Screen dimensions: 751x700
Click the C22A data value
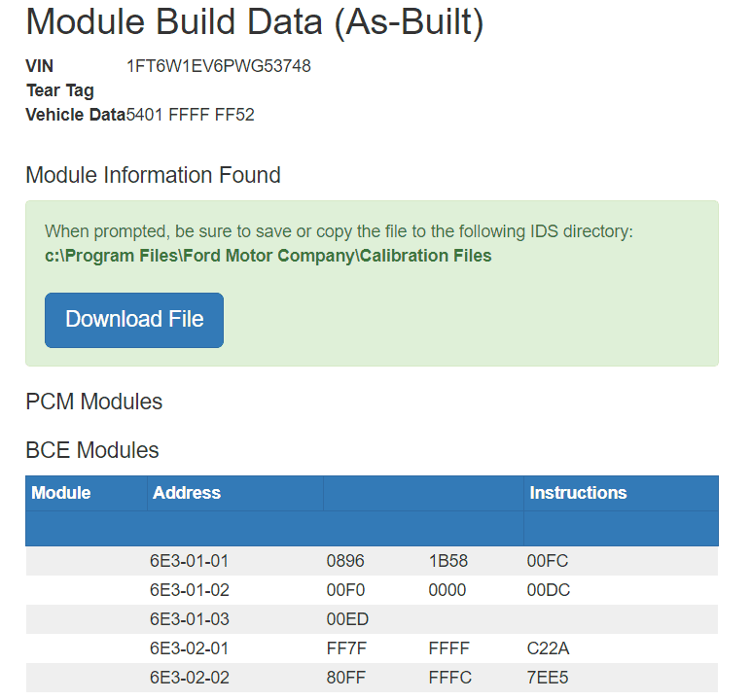(548, 648)
